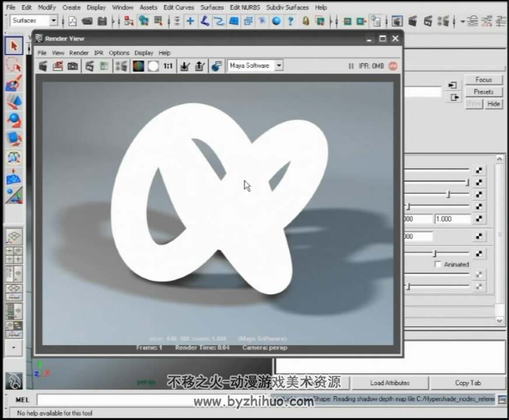Click map button beside the 1.000 field
The height and width of the screenshot is (420, 509).
coord(479,219)
